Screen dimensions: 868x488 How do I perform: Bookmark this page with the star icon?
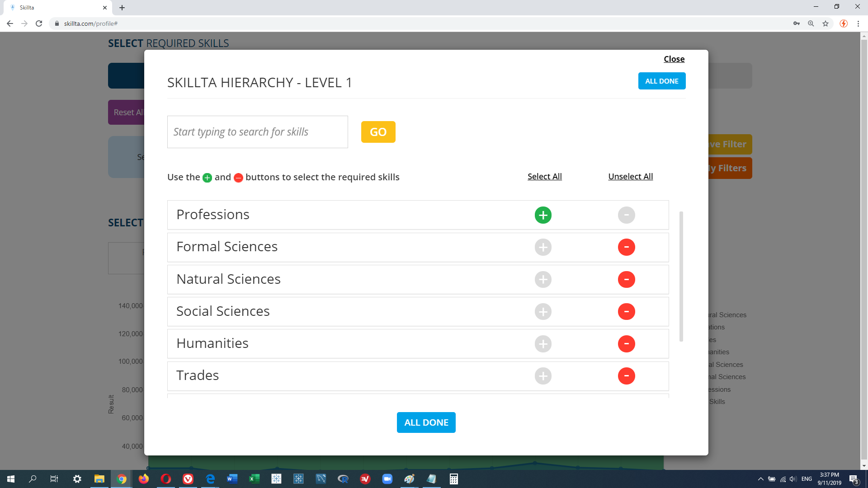coord(826,23)
